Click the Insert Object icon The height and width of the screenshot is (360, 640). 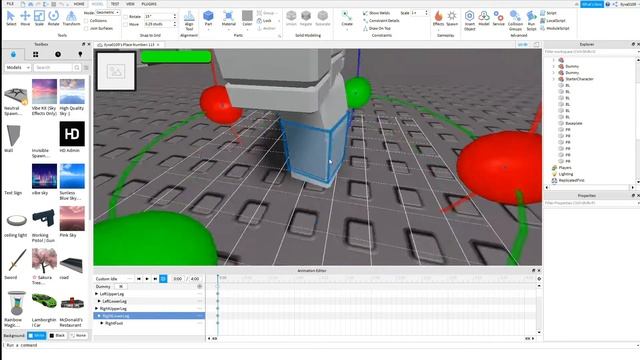pos(469,20)
